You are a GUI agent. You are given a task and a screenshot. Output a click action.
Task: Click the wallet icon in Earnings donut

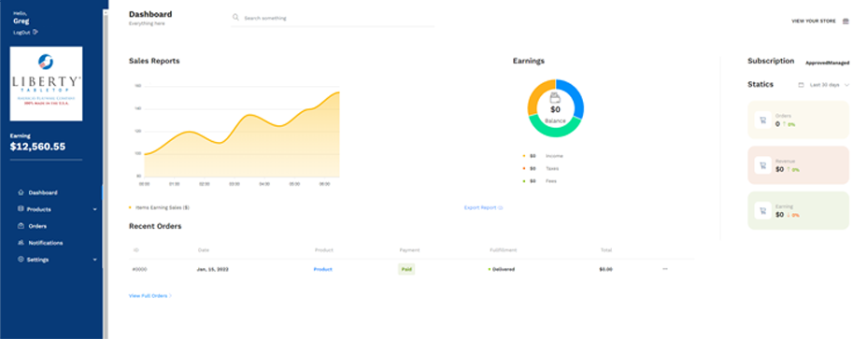(x=555, y=98)
